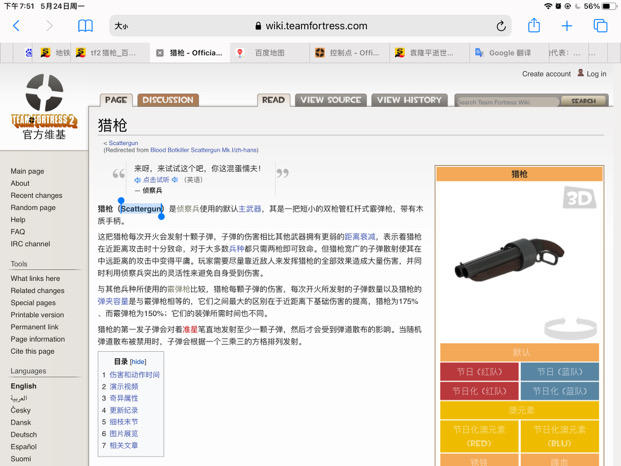The width and height of the screenshot is (621, 466).
Task: Open the red 准星 link
Action: [190, 329]
